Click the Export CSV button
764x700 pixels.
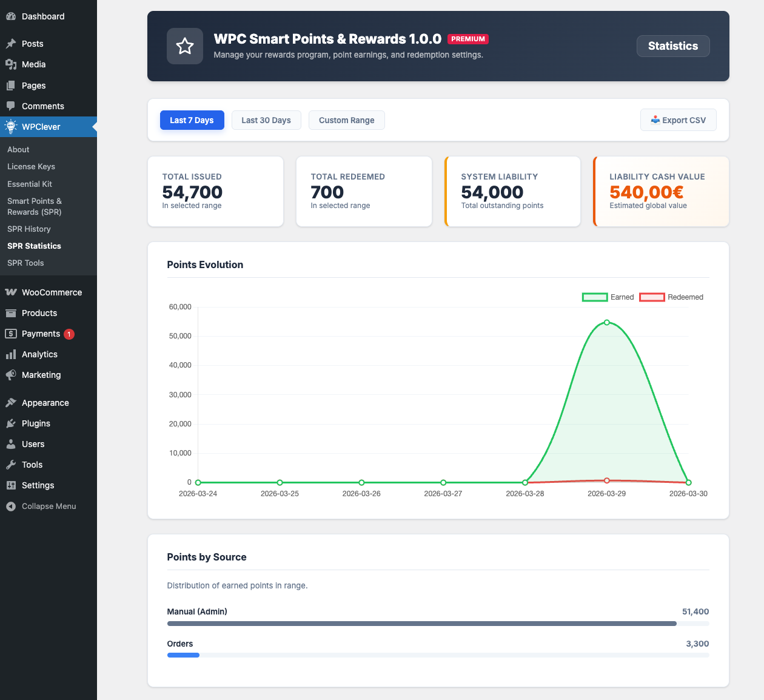point(678,120)
